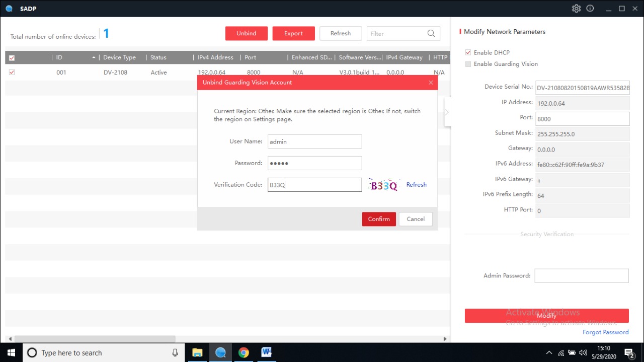Click the search magnifier in Filter box
The height and width of the screenshot is (362, 644).
tap(431, 34)
